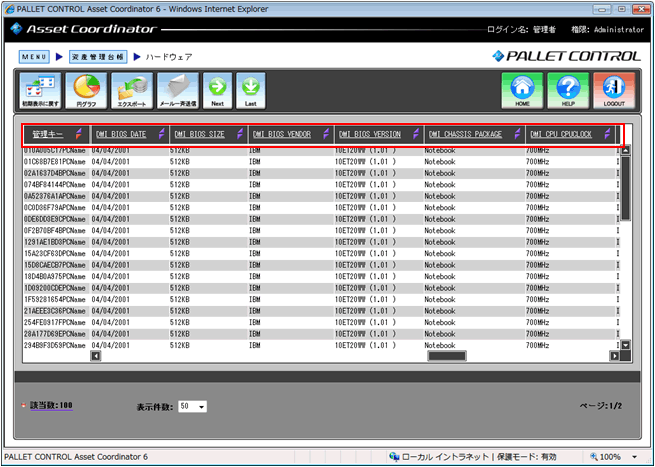The height and width of the screenshot is (467, 655).
Task: Select row 0A52376A1APCName
Action: pyautogui.click(x=321, y=196)
